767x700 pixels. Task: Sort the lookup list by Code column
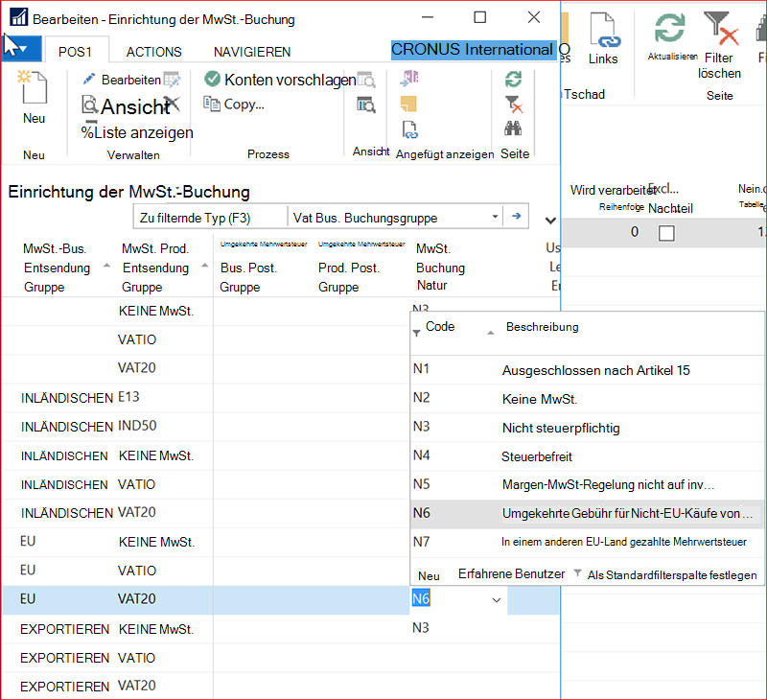click(x=440, y=326)
